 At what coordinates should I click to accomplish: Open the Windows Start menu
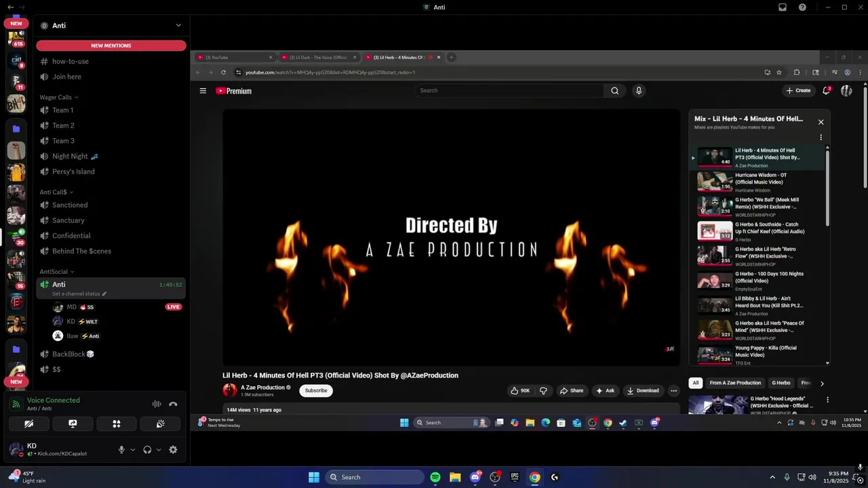coord(314,477)
